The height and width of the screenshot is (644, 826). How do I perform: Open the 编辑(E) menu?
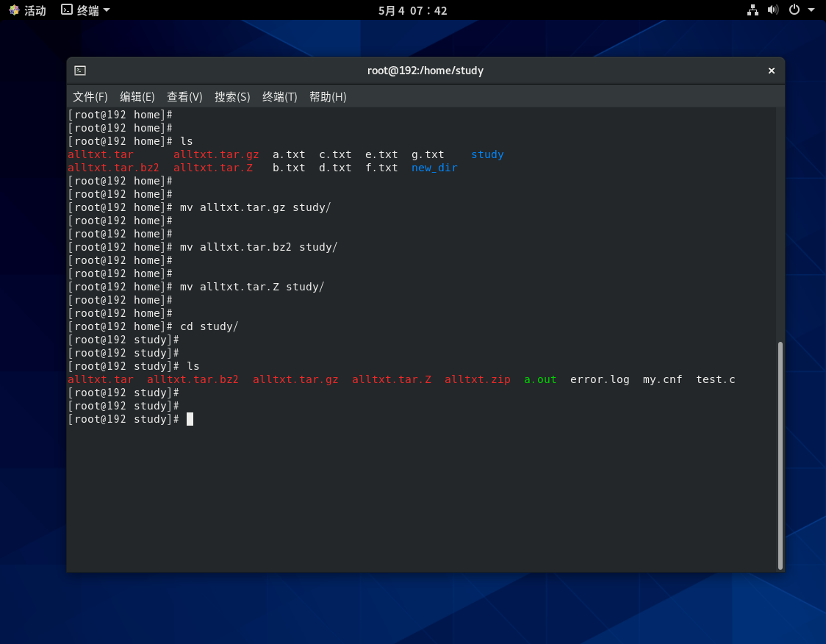coord(137,96)
